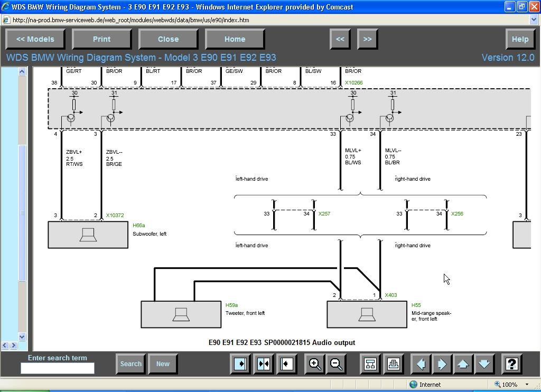The width and height of the screenshot is (541, 392).
Task: Click the left panel horizontal scroll right arrow
Action: tap(13, 345)
